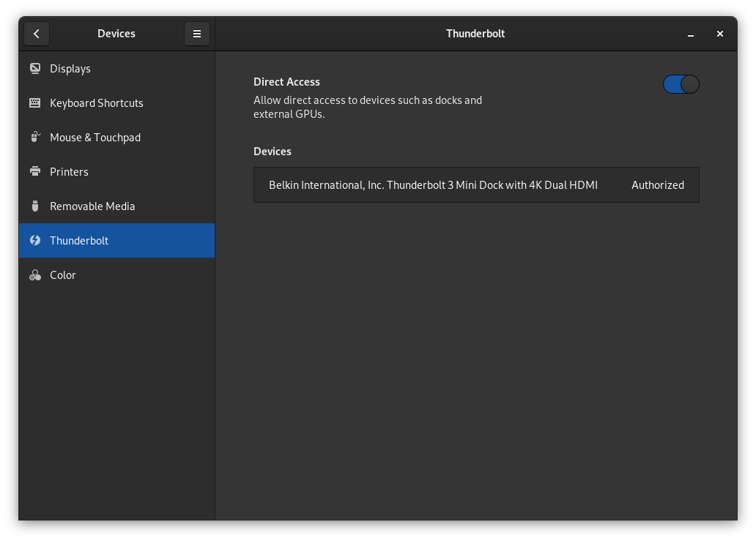Open Belkin Thunderbolt 3 Mini Dock device
The height and width of the screenshot is (541, 756).
pos(433,185)
